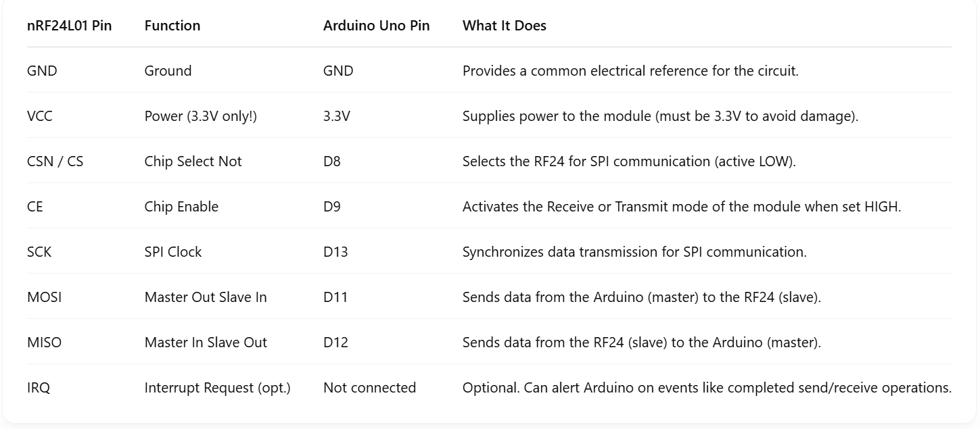Image resolution: width=980 pixels, height=429 pixels.
Task: Select the Chip Select Not function cell
Action: click(193, 161)
